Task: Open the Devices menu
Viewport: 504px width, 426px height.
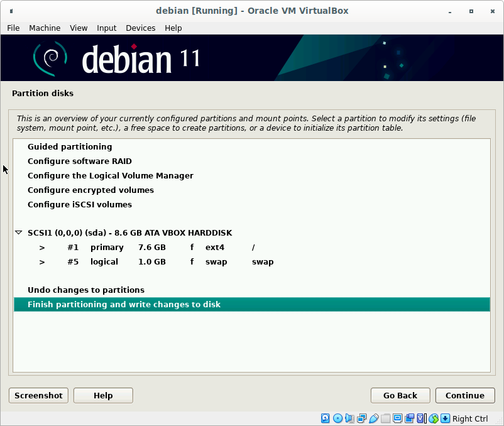Action: (140, 28)
